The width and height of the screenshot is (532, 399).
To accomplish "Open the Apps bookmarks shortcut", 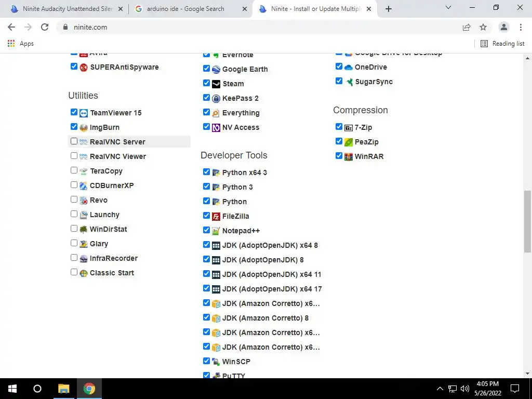I will 21,44.
